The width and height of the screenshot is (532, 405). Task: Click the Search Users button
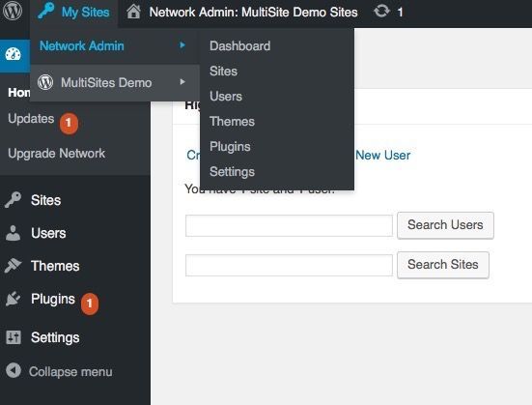(445, 225)
